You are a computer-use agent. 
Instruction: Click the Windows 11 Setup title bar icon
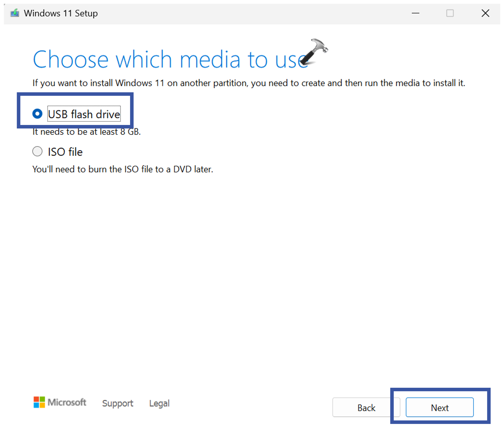click(15, 13)
